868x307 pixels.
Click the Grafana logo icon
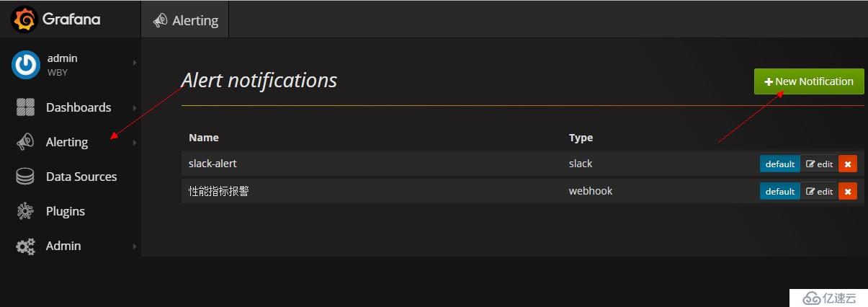click(24, 19)
